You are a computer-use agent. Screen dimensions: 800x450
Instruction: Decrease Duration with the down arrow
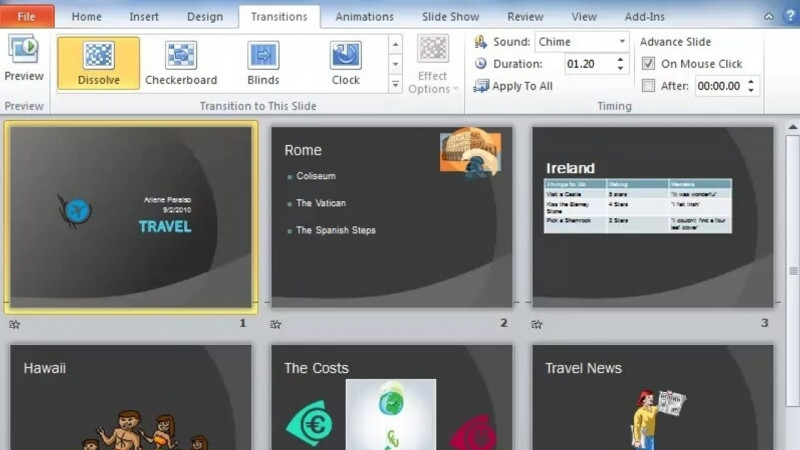point(620,68)
